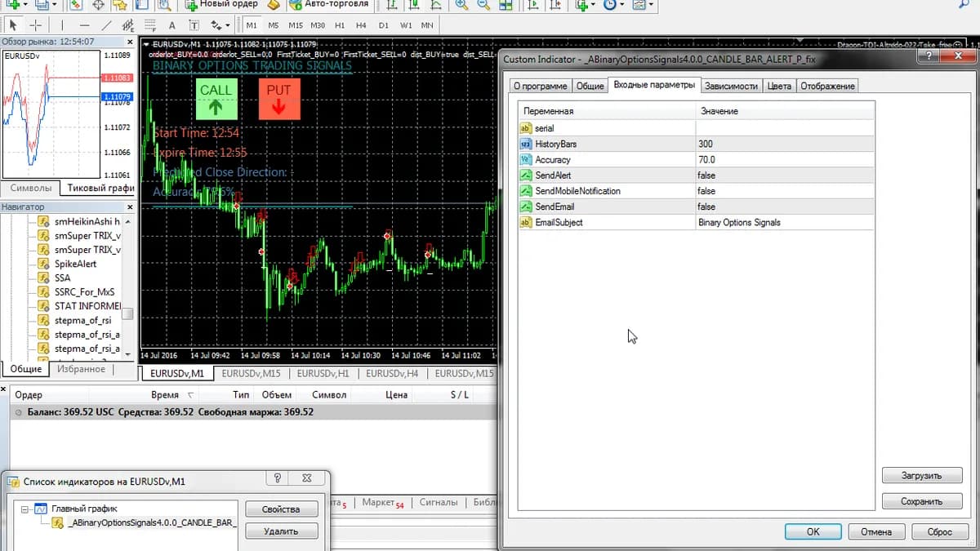Click Загрузить to load parameters

(921, 475)
